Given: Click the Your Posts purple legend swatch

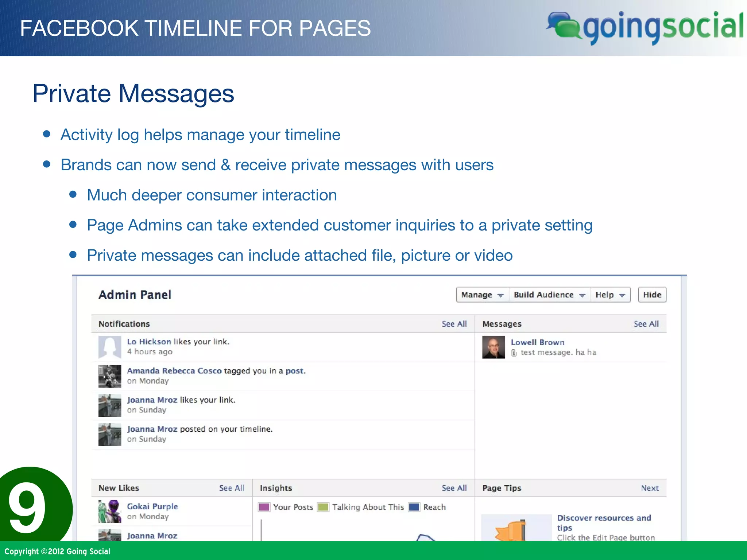Looking at the screenshot, I should click(264, 507).
